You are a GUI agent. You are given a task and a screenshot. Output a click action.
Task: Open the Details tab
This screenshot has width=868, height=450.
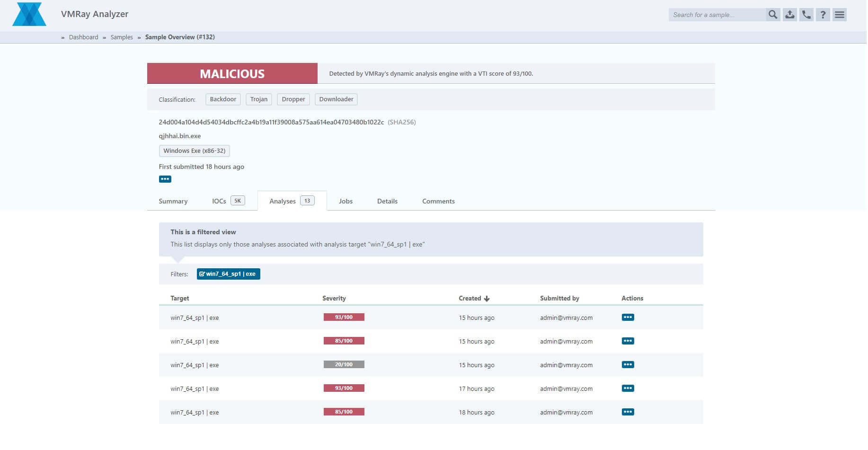[x=387, y=201]
